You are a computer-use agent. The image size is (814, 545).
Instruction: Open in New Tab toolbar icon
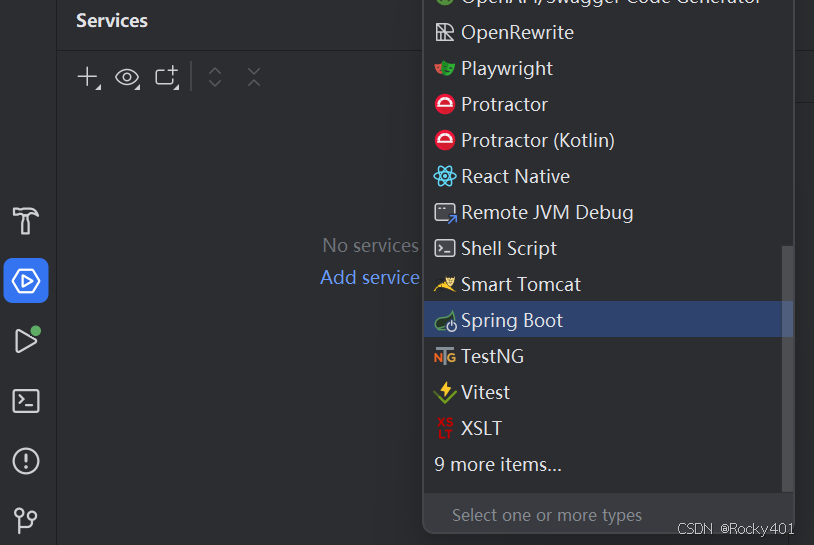tap(166, 77)
